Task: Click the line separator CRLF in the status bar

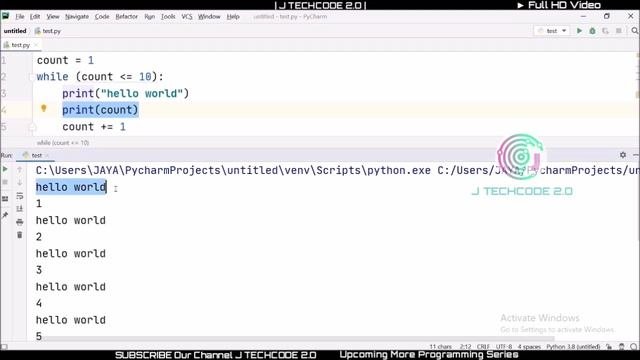Action: [483, 347]
